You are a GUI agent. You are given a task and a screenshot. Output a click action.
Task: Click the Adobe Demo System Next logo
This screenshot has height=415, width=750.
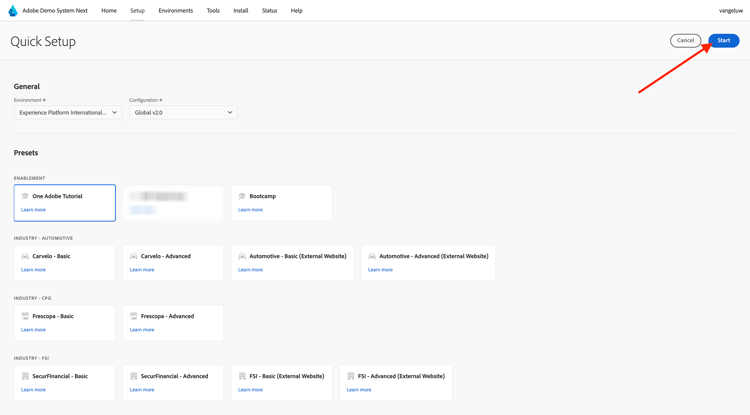pos(13,11)
